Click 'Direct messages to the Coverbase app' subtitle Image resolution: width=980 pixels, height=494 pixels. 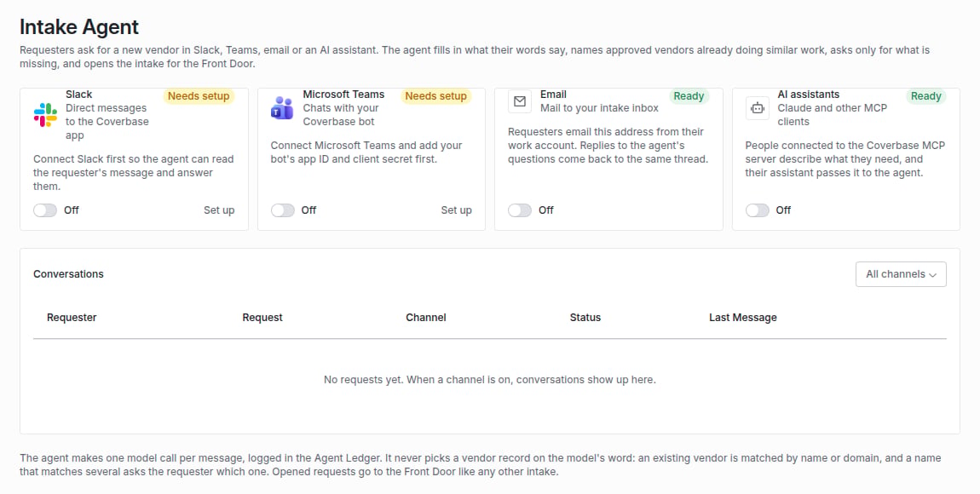coord(107,122)
